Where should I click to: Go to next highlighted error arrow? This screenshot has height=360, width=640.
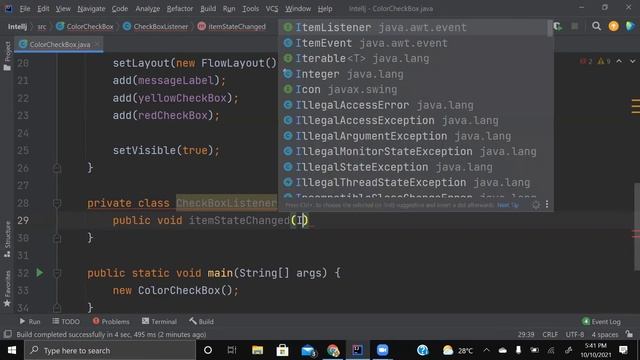(x=632, y=61)
